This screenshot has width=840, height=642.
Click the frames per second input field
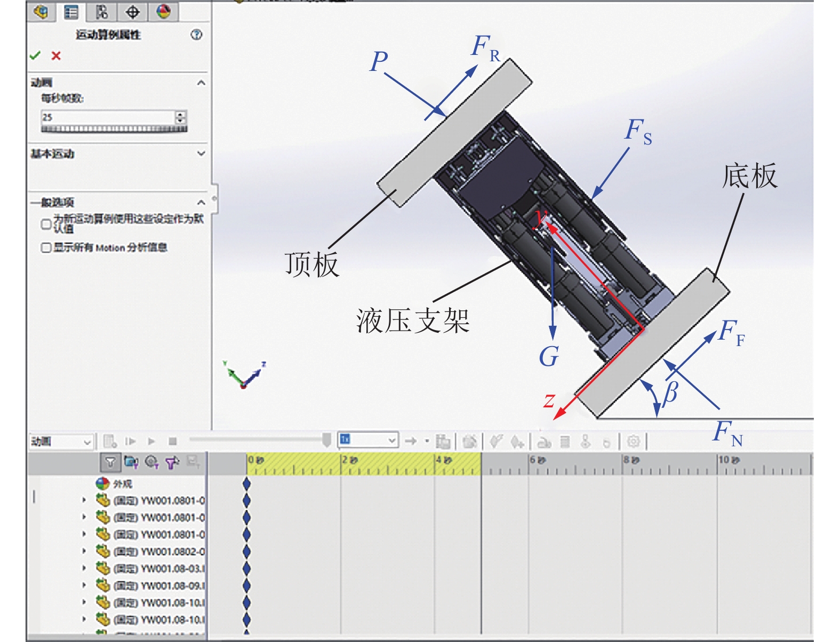click(108, 117)
